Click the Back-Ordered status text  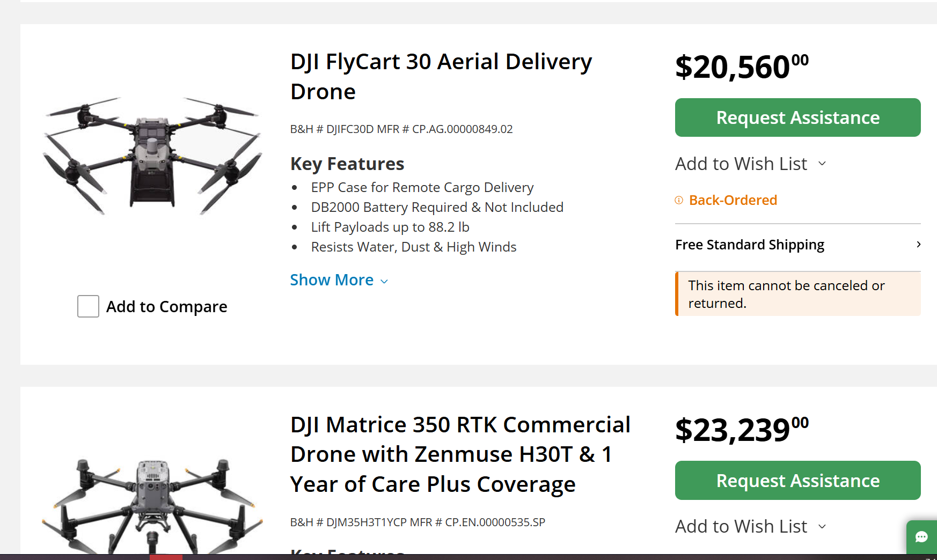coord(733,200)
